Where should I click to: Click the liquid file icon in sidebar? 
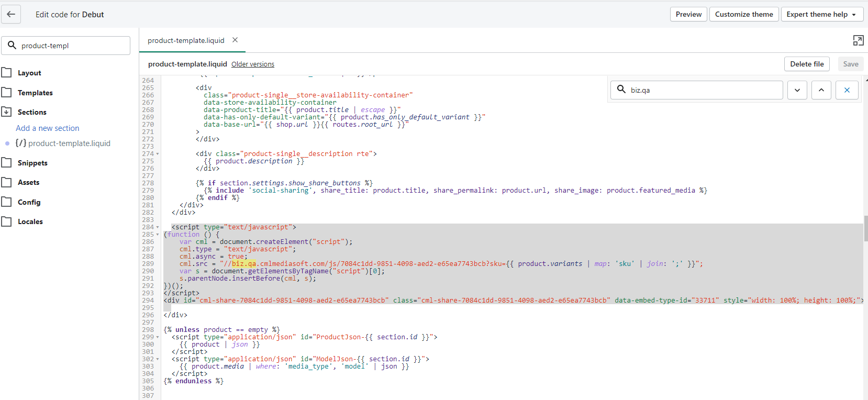point(21,143)
